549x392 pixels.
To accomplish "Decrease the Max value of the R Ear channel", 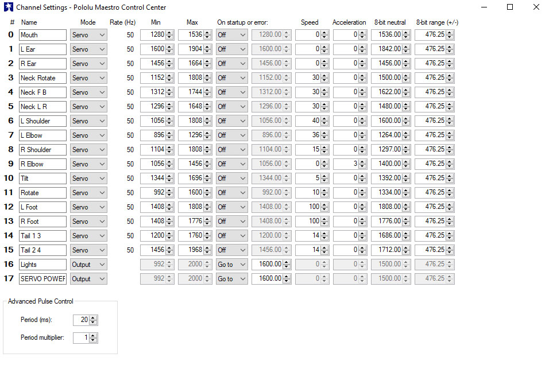I will click(207, 66).
